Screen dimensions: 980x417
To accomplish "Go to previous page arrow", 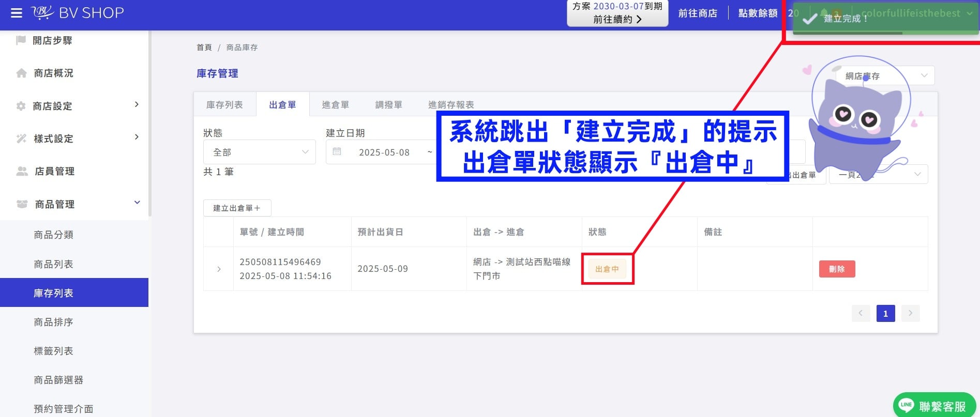I will (x=861, y=313).
